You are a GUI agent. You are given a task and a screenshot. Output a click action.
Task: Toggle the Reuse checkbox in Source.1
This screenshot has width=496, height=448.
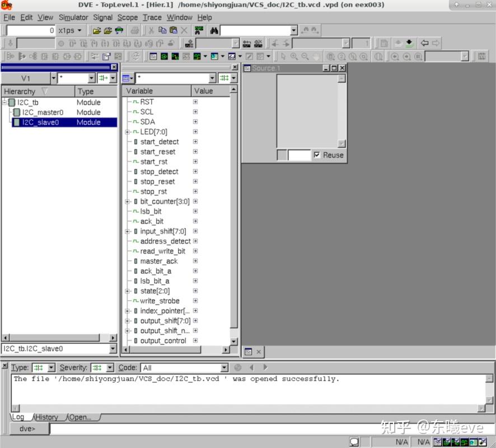click(x=317, y=155)
